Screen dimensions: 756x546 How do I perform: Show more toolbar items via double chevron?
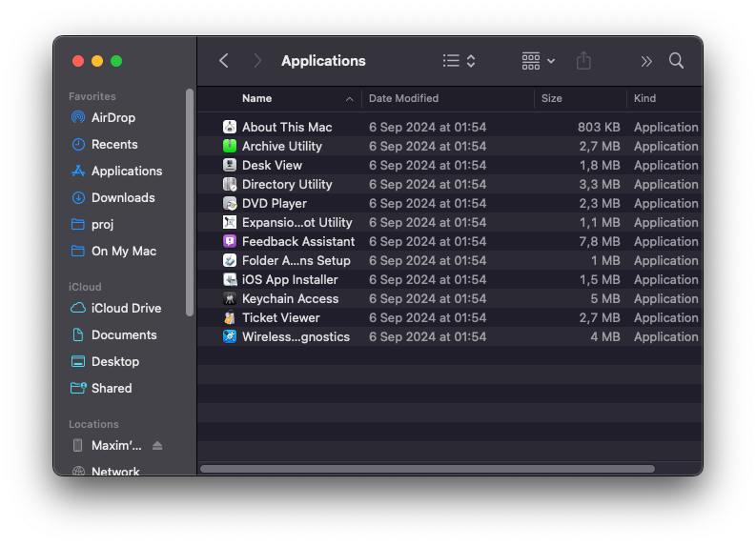click(x=646, y=61)
